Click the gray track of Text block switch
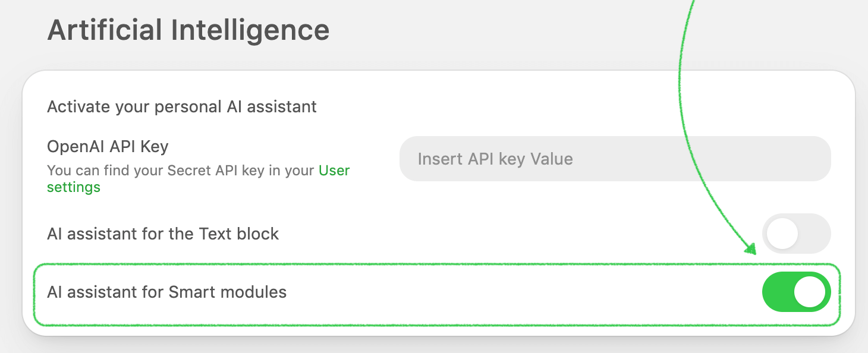868x353 pixels. pyautogui.click(x=814, y=234)
